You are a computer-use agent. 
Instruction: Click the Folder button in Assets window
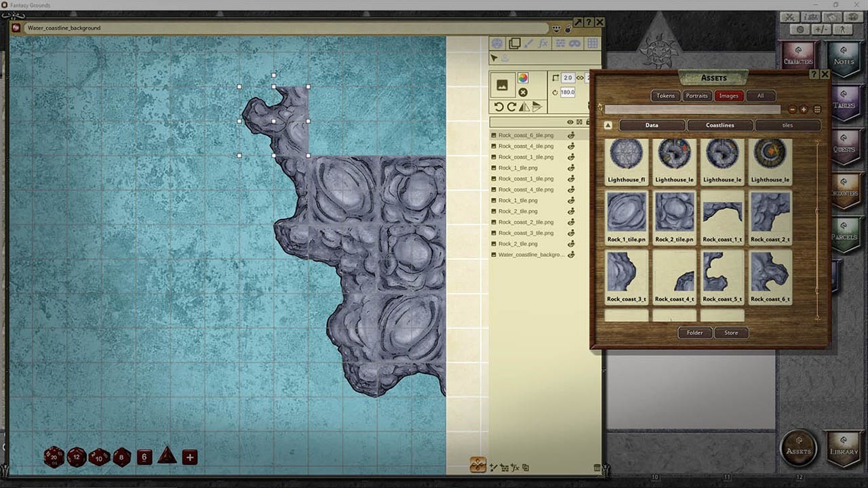694,333
